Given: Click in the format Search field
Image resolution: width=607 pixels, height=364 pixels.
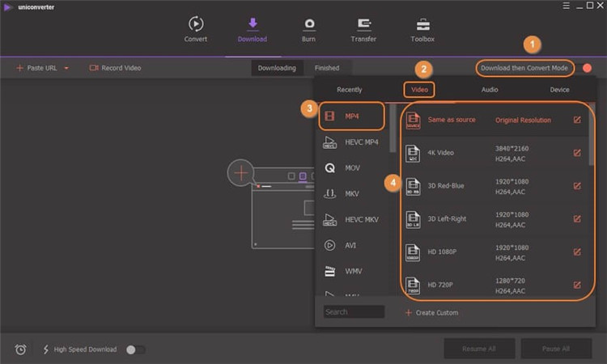Looking at the screenshot, I should pyautogui.click(x=354, y=311).
